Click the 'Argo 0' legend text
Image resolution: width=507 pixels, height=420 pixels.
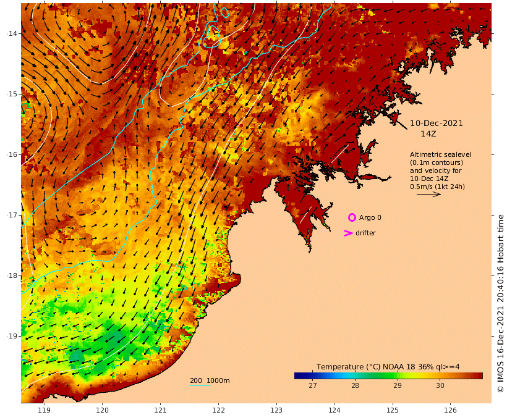tap(370, 218)
